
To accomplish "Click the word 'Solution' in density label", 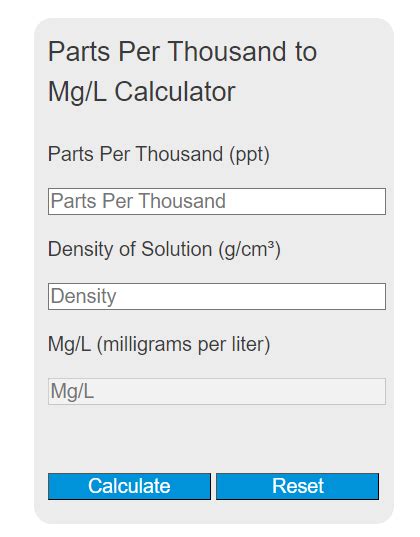I will [x=176, y=249].
